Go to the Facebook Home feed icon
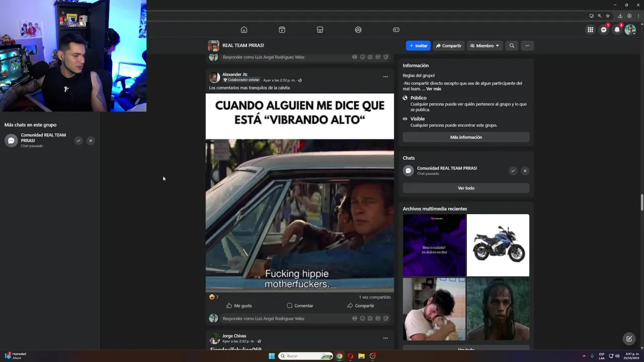 [x=244, y=30]
